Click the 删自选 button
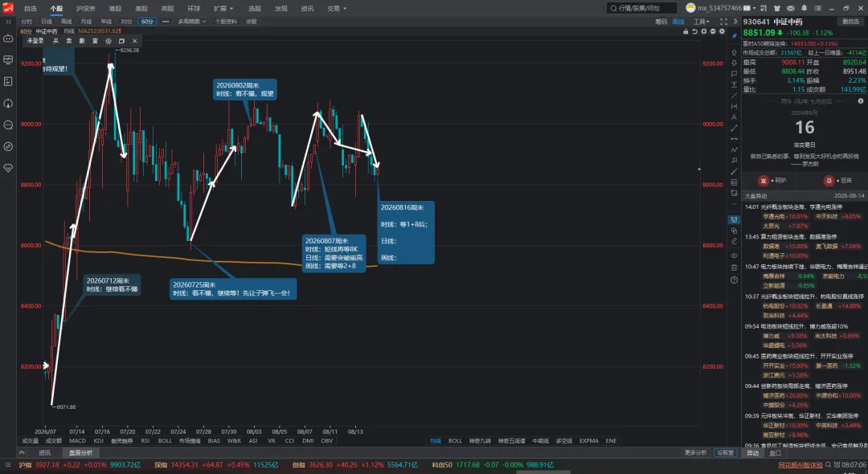868x474 pixels. [x=851, y=22]
